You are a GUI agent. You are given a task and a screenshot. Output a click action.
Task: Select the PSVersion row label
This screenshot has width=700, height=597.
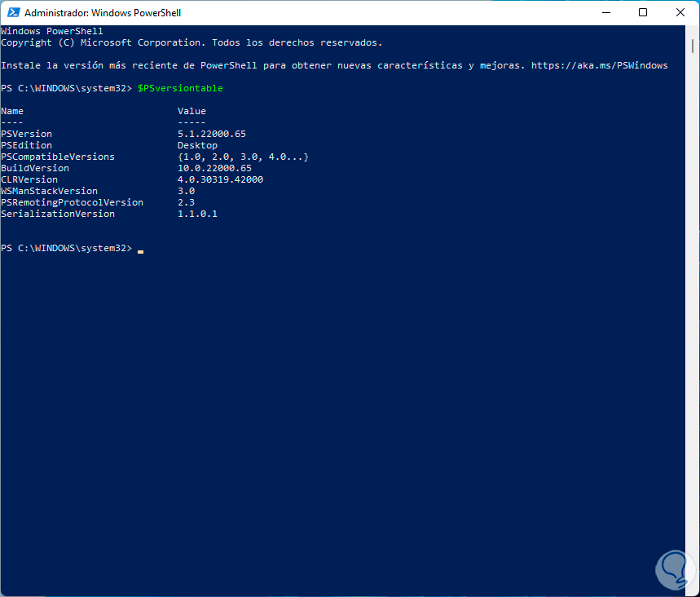(x=26, y=134)
